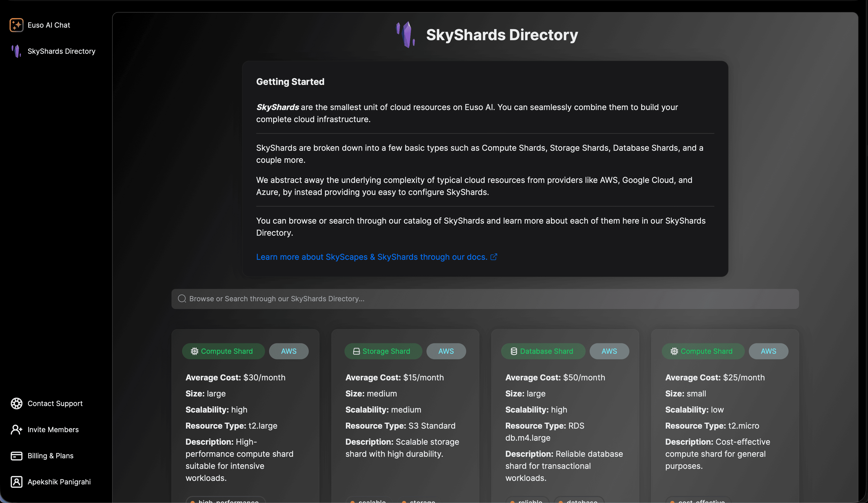Click the AWS badge on Storage Shard card

tap(446, 351)
